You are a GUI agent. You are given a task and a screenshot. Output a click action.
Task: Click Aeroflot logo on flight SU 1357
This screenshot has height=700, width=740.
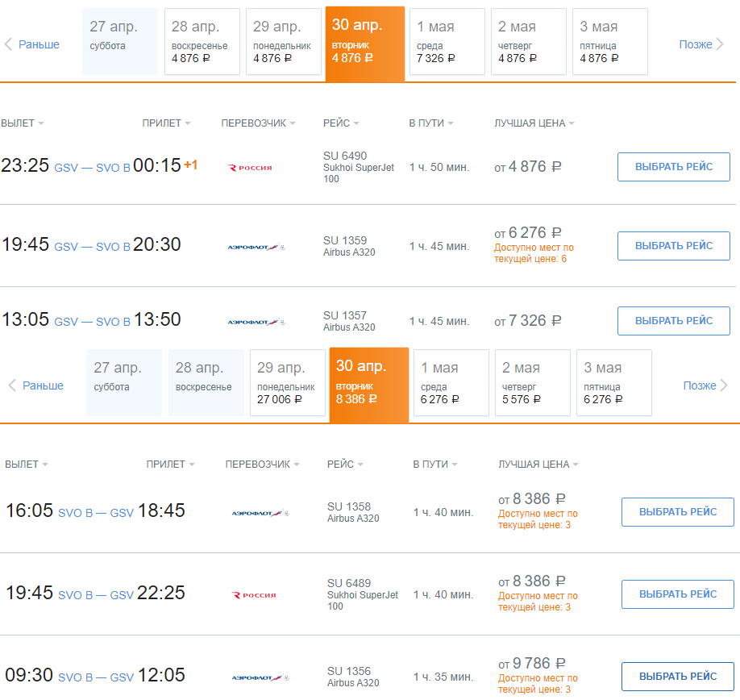(x=256, y=322)
